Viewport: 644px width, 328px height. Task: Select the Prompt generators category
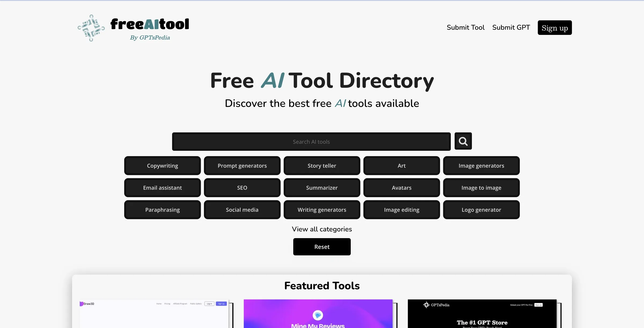pyautogui.click(x=242, y=165)
